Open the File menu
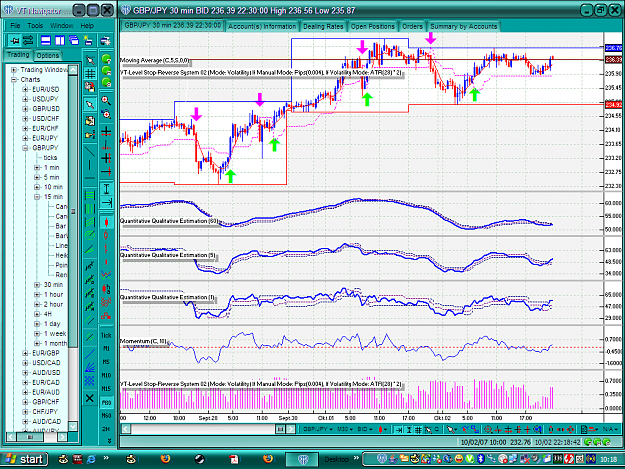Viewport: 625px width, 469px height. click(x=15, y=26)
